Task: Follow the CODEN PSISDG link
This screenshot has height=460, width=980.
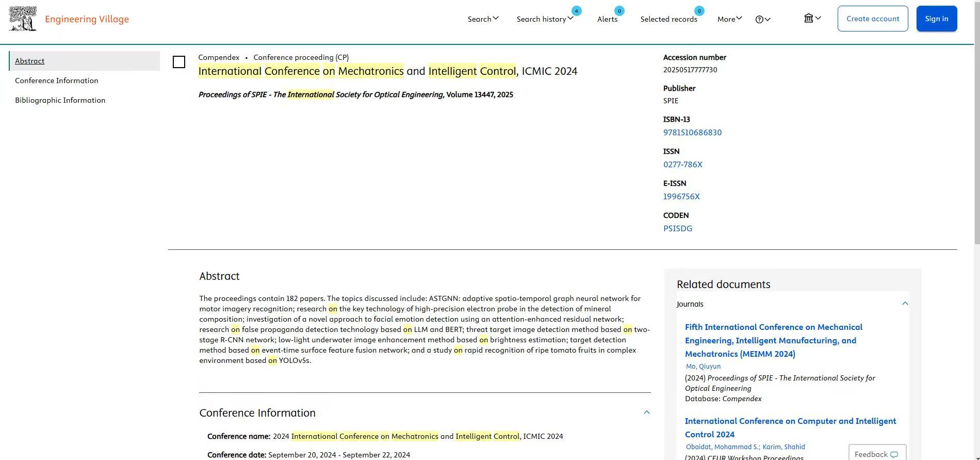Action: click(678, 229)
